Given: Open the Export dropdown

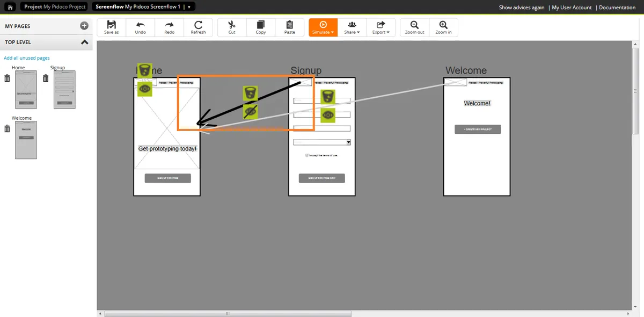Looking at the screenshot, I should click(x=381, y=27).
